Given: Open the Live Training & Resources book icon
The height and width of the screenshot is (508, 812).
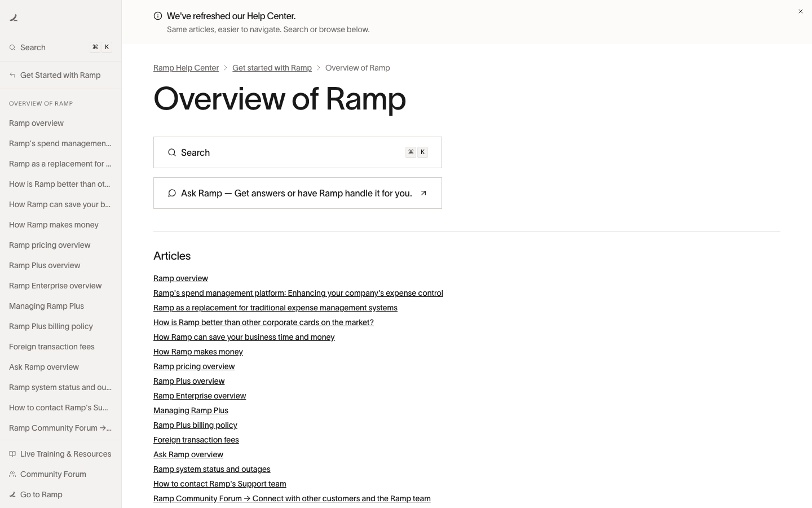Looking at the screenshot, I should click(12, 454).
